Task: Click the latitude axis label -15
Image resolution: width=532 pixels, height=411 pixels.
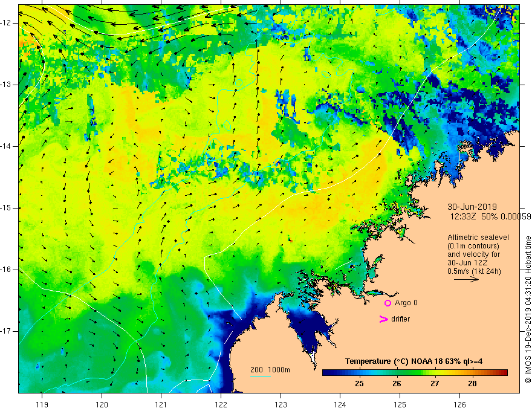Action: pyautogui.click(x=6, y=208)
